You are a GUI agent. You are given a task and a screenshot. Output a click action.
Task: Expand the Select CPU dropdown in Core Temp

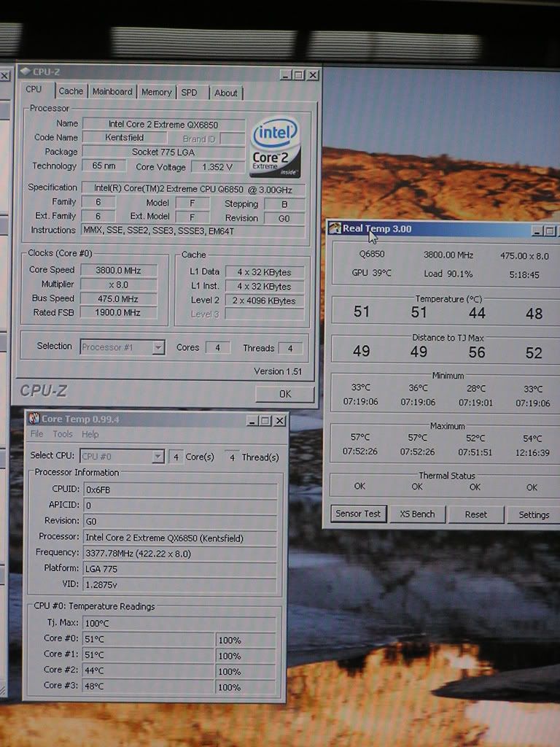coord(157,457)
